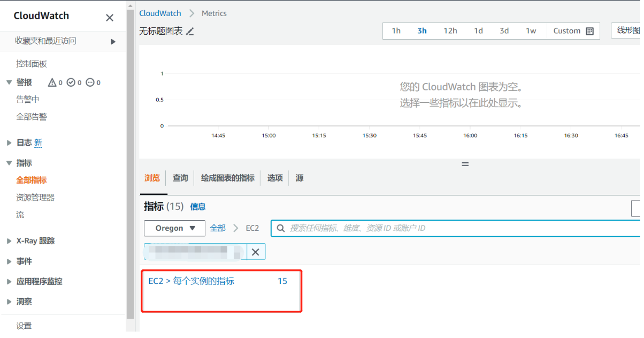Select the 12h time range
The width and height of the screenshot is (644, 338).
(x=450, y=31)
